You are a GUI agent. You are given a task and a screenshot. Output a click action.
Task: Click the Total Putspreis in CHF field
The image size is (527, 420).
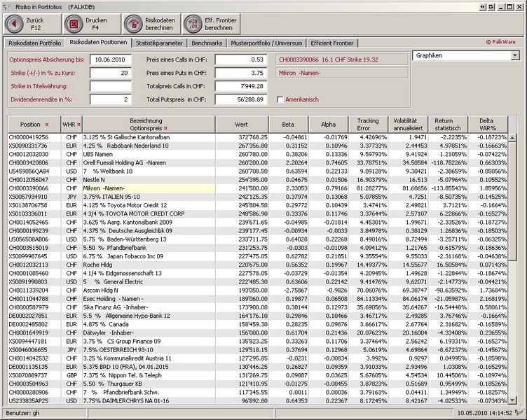point(241,99)
